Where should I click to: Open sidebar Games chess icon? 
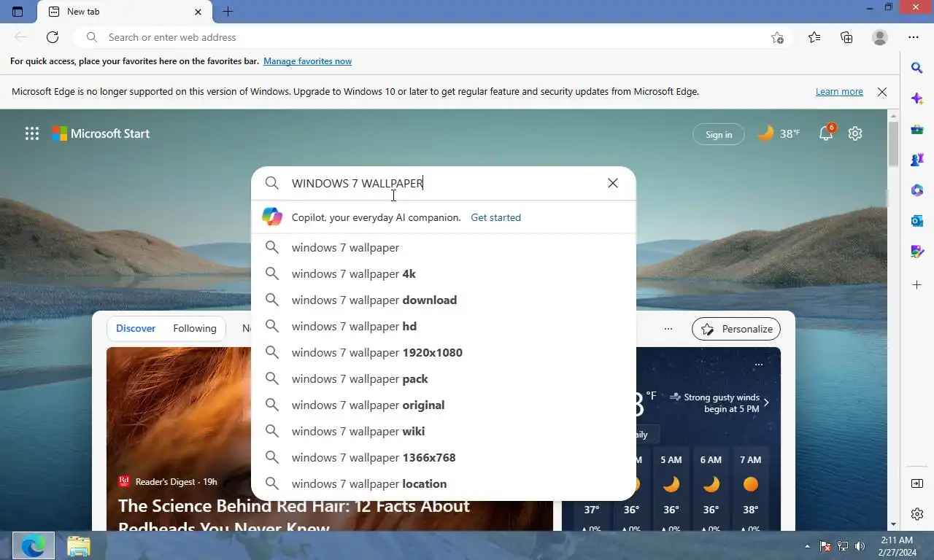[917, 160]
